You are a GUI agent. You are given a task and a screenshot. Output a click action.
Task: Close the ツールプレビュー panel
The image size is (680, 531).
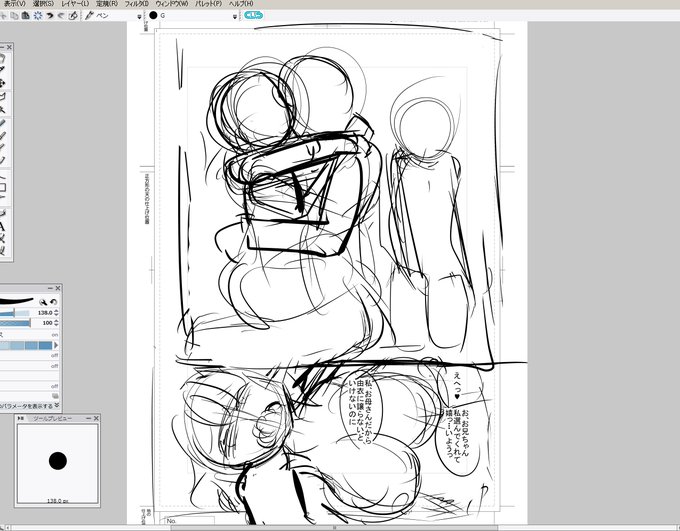tap(96, 419)
